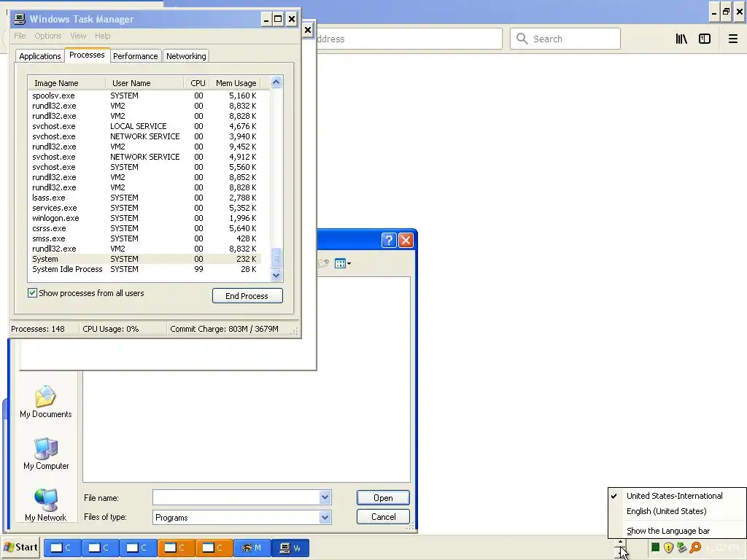The image size is (747, 560).
Task: Click the network computers tray icon
Action: tap(682, 548)
